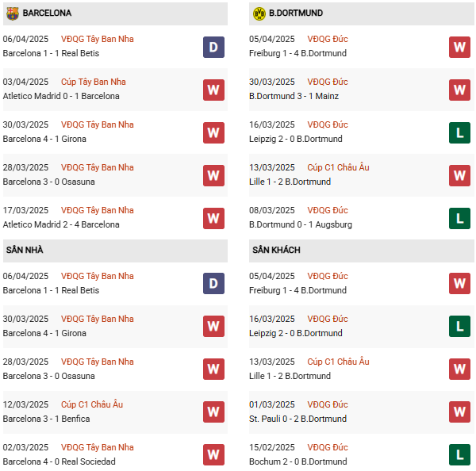Click the W badge for St. Pauli 0 - 2 B.Dortmund
476x471 pixels.
(459, 412)
